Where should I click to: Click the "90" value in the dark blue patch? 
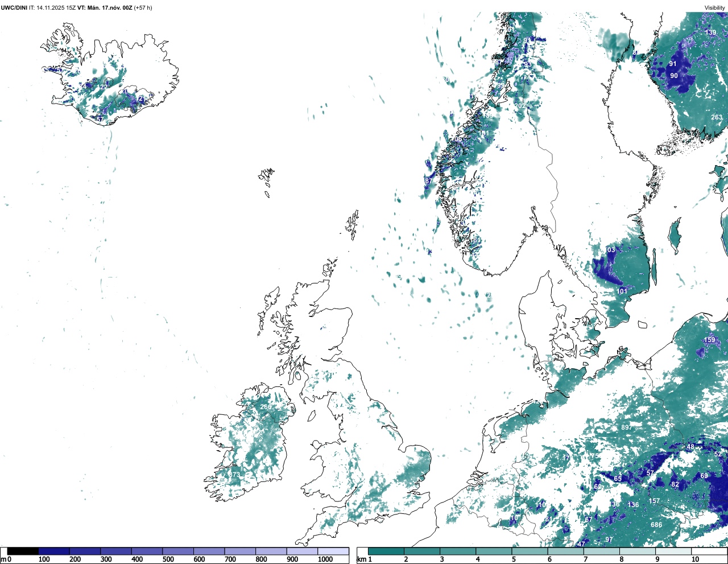pyautogui.click(x=674, y=76)
